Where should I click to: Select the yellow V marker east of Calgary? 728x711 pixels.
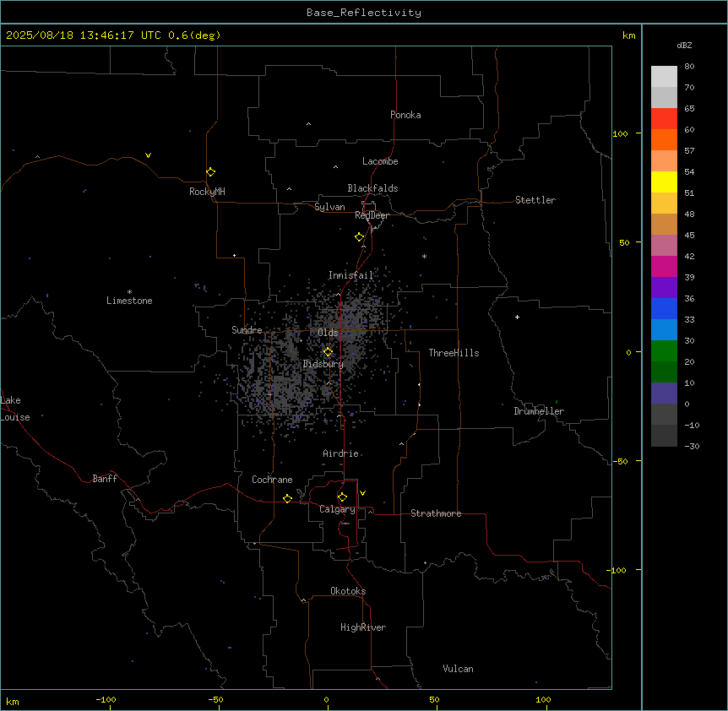(362, 493)
